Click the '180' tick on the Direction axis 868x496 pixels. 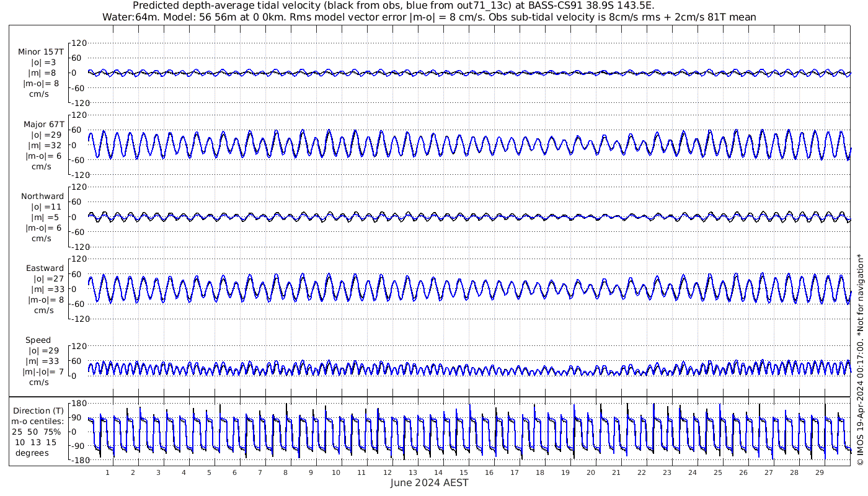click(x=77, y=404)
